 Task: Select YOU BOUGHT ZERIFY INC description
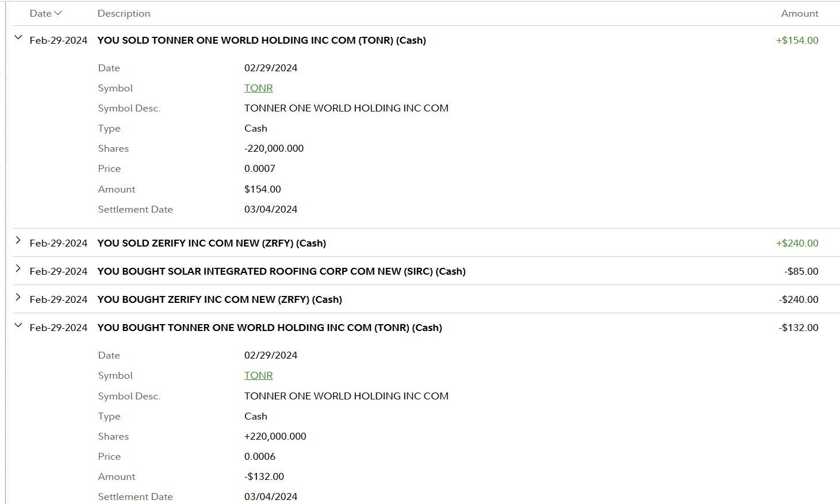(x=220, y=299)
